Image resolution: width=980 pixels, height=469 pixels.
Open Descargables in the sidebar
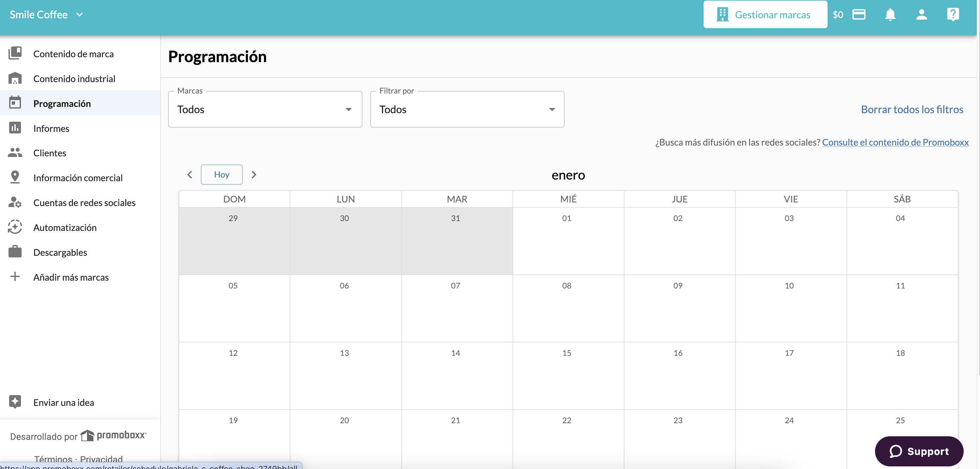tap(80, 252)
